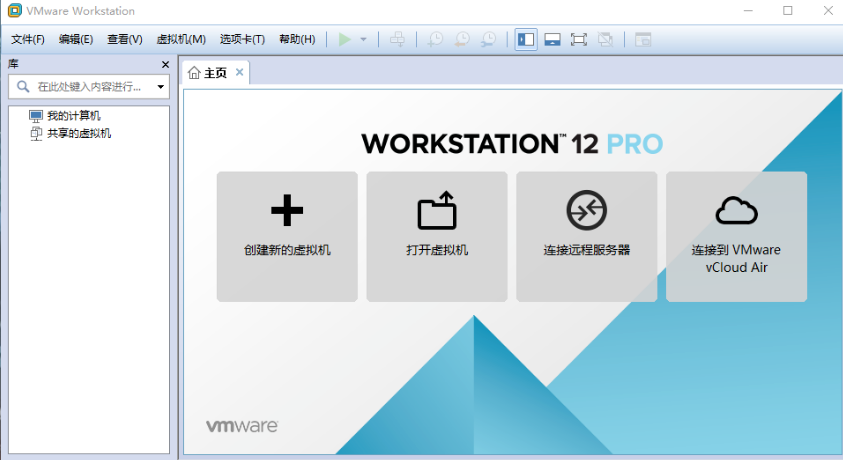
Task: Click the take snapshot toolbar icon
Action: [435, 39]
